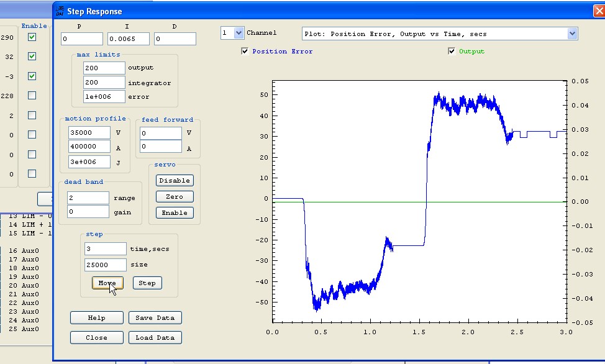Click the servo Enable button

[x=175, y=213]
